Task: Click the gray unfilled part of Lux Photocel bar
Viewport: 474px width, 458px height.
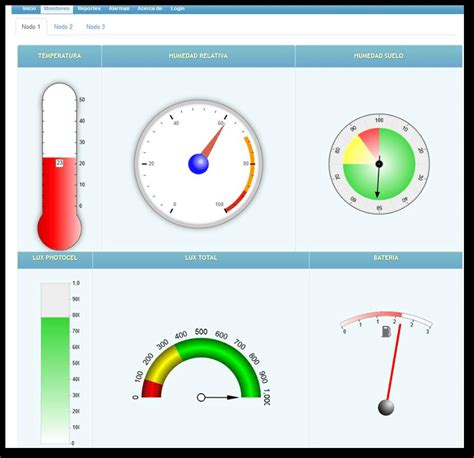Action: point(55,300)
